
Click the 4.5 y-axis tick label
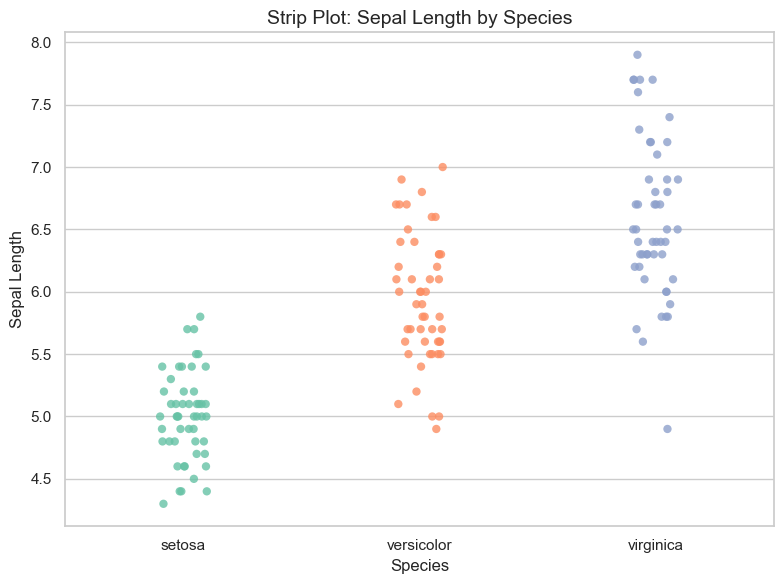[x=41, y=479]
